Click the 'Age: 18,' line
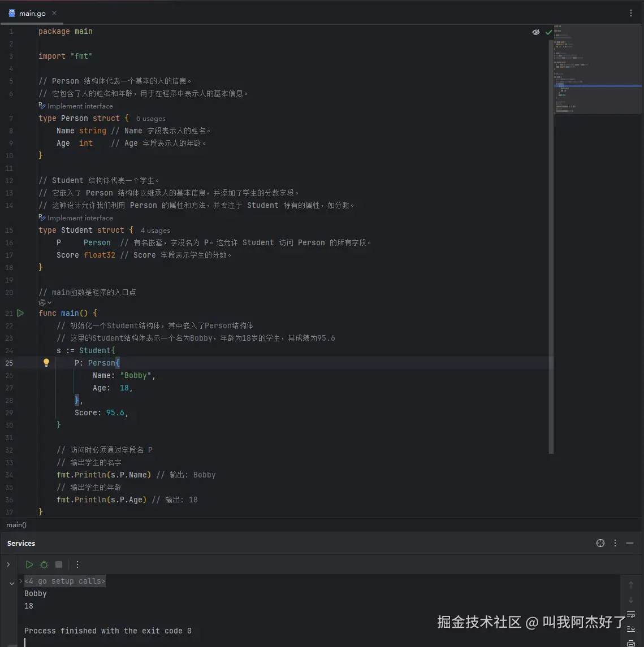Screen dimensions: 644x647 113,388
